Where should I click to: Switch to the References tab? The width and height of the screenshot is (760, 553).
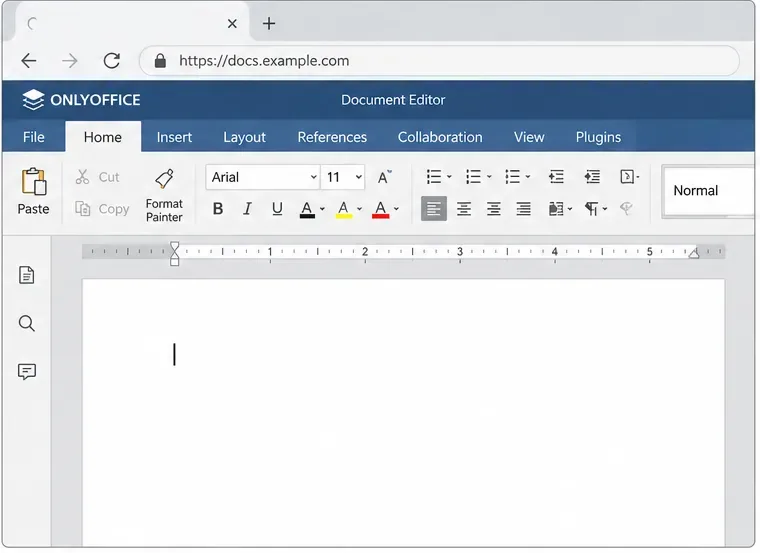click(332, 137)
